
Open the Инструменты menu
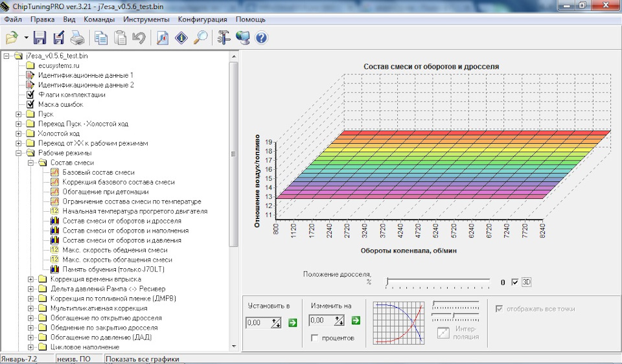click(x=146, y=19)
